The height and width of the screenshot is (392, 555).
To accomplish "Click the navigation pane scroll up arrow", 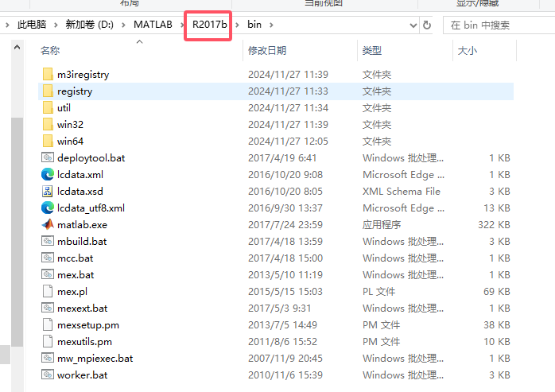I will point(17,47).
